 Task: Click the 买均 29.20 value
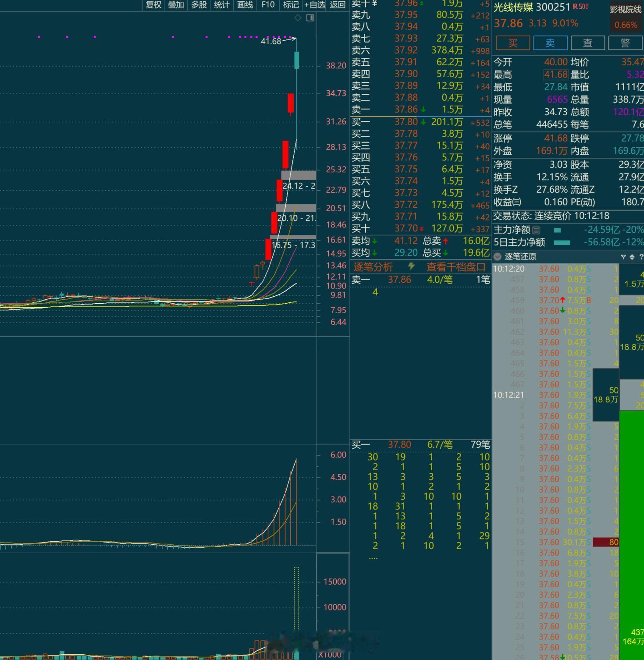click(406, 253)
